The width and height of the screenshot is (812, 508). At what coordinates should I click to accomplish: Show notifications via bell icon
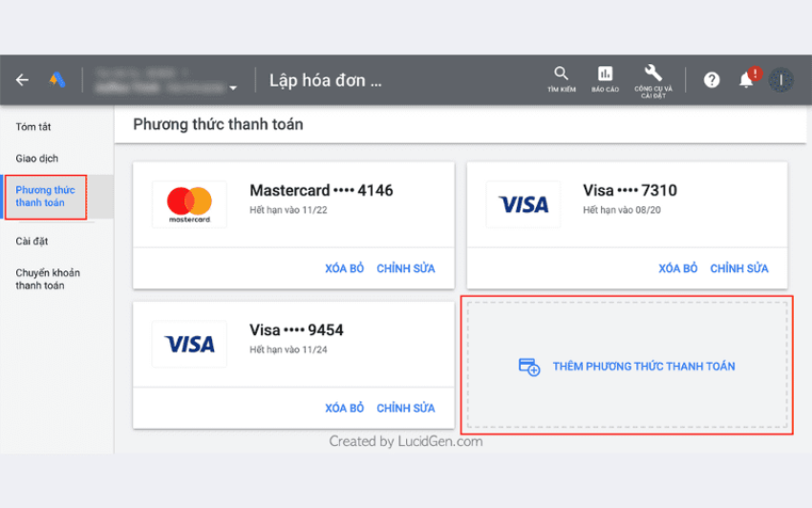(x=746, y=80)
